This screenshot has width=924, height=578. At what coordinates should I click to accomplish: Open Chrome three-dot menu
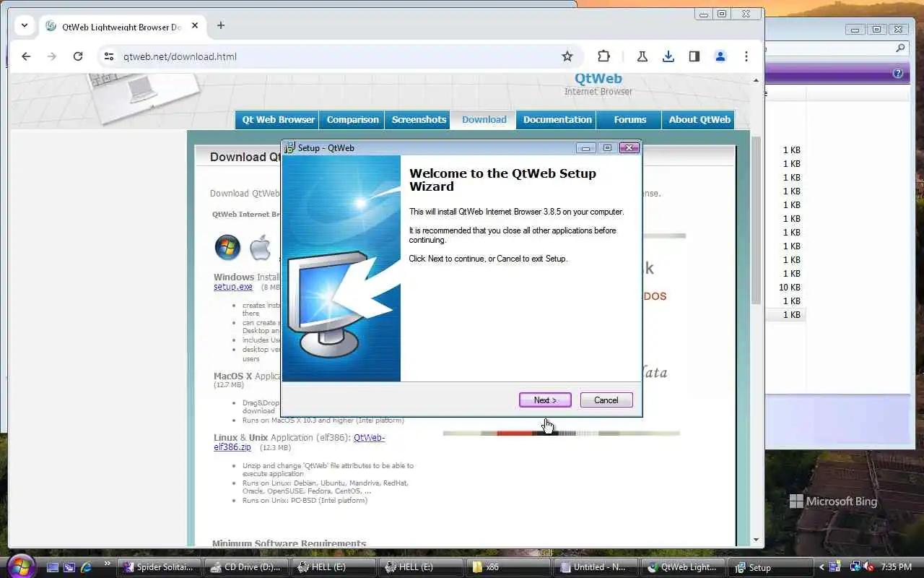click(746, 56)
